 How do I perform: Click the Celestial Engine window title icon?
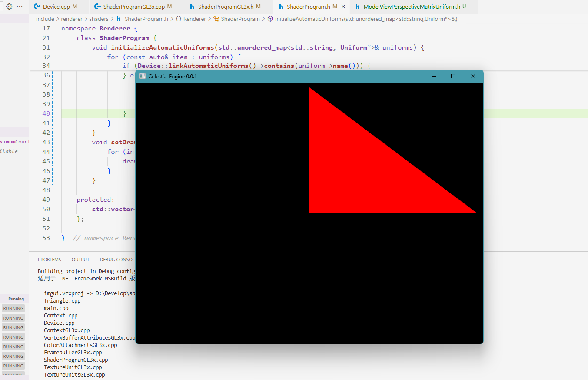click(x=142, y=76)
